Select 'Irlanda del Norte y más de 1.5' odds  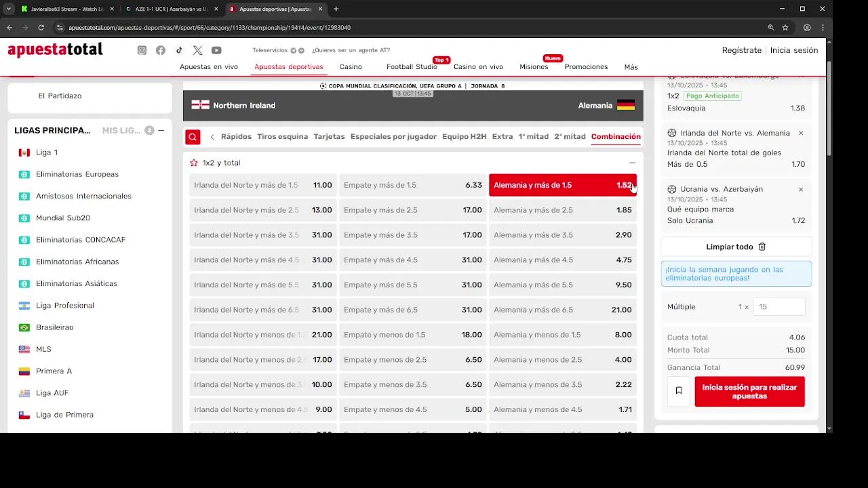(263, 185)
